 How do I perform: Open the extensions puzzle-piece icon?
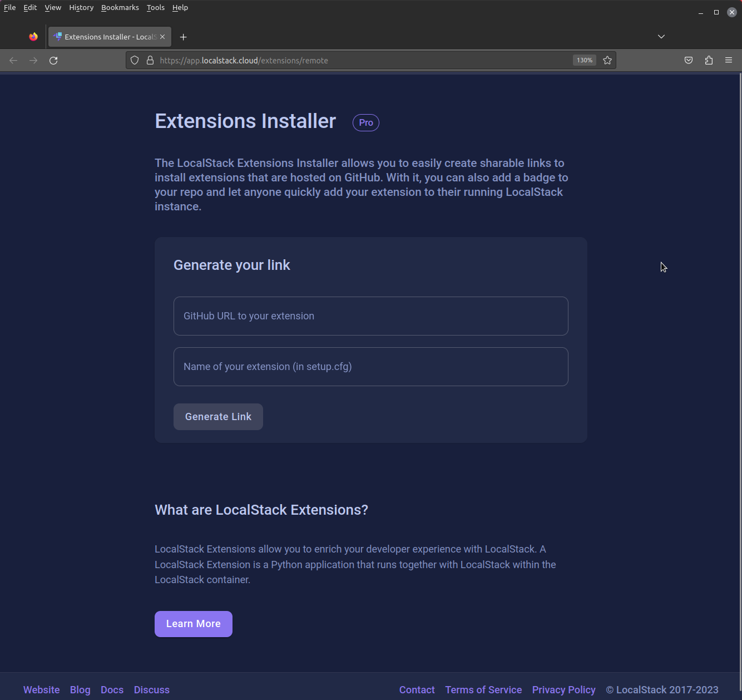click(x=709, y=60)
